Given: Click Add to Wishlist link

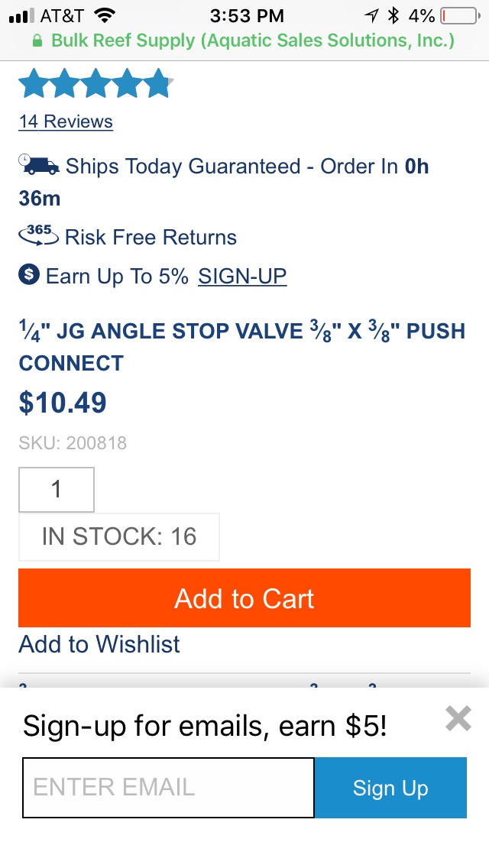Looking at the screenshot, I should (x=99, y=644).
